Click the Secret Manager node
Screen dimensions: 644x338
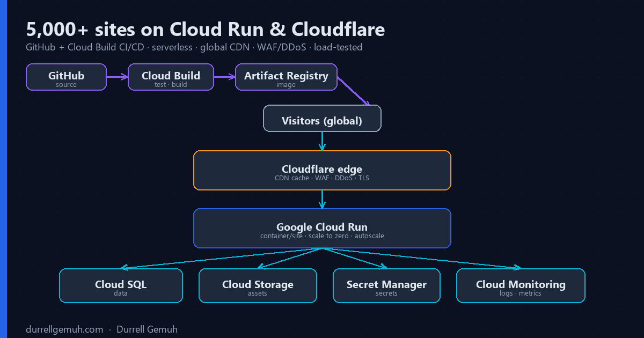(386, 286)
